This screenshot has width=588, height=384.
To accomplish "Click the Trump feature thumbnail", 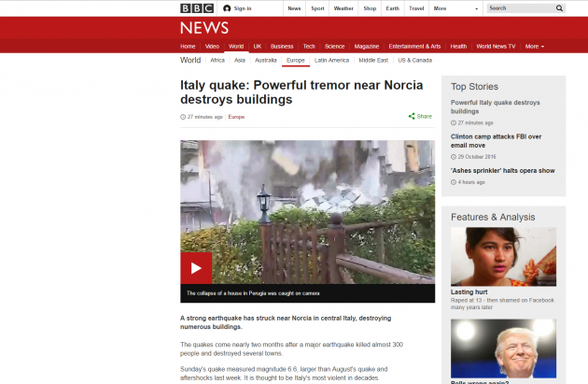I will coord(503,348).
